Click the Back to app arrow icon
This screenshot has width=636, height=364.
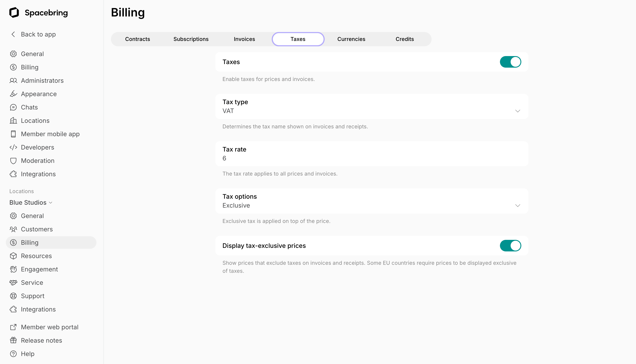point(13,34)
